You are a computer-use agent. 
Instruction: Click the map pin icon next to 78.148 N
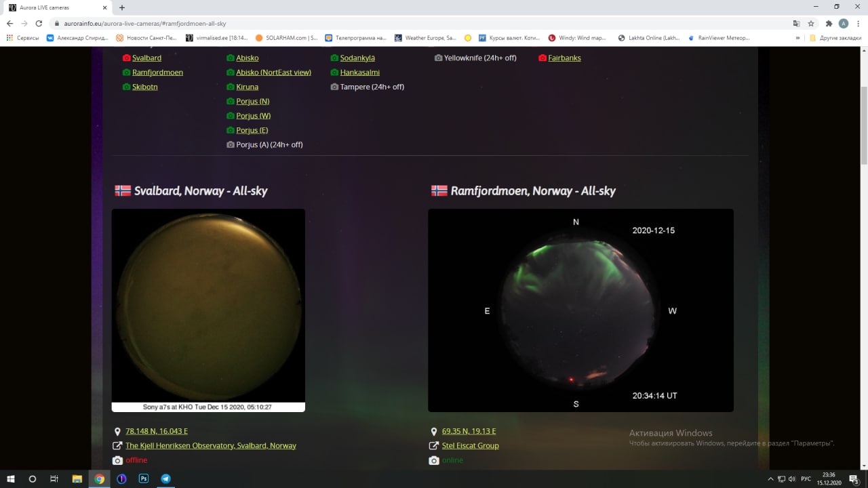pyautogui.click(x=117, y=432)
